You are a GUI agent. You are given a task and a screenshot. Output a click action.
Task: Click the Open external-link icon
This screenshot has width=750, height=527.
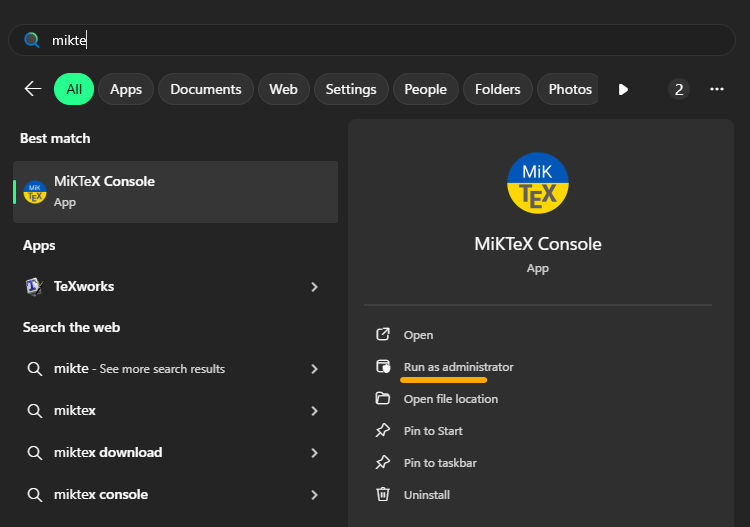point(383,334)
